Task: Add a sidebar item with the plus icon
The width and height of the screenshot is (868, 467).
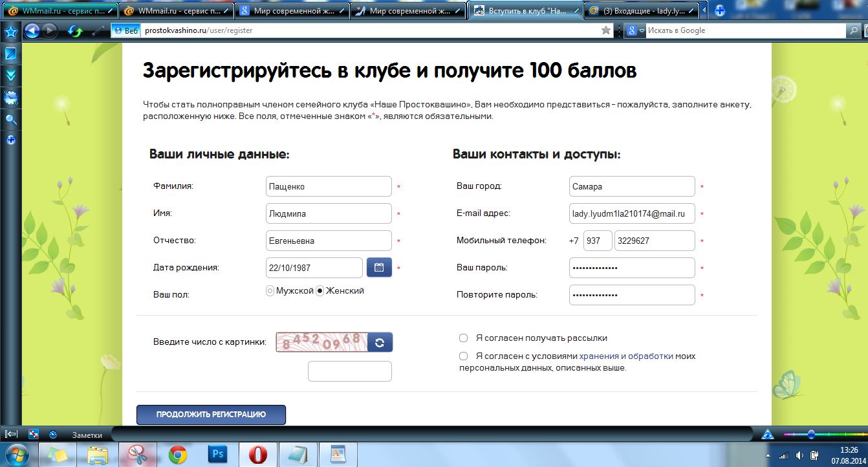Action: 10,140
